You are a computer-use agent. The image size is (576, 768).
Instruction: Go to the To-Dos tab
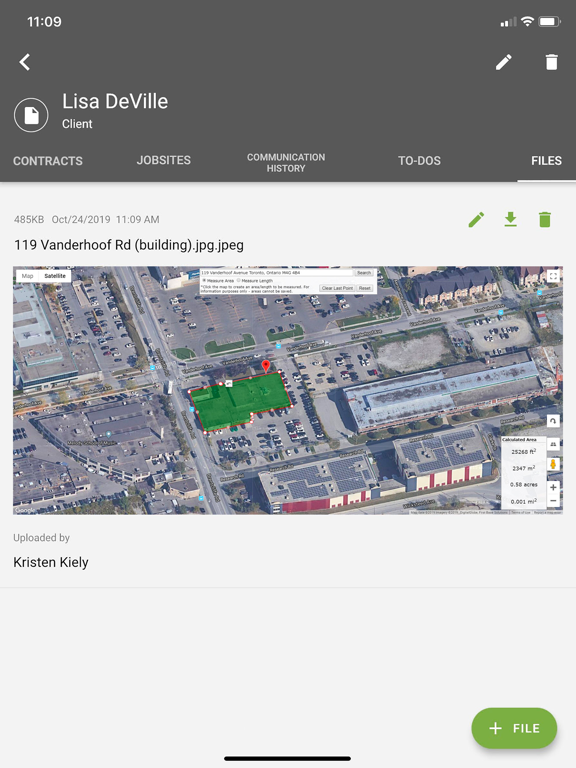click(x=419, y=161)
